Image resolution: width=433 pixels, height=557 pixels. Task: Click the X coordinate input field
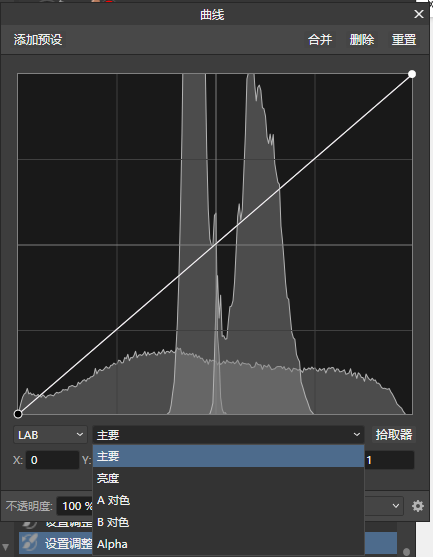pos(52,460)
